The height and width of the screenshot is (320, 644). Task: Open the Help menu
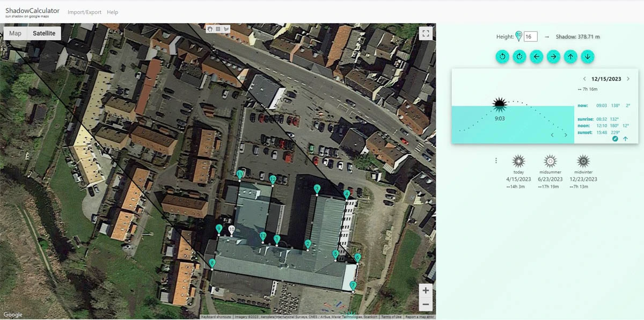click(x=112, y=12)
